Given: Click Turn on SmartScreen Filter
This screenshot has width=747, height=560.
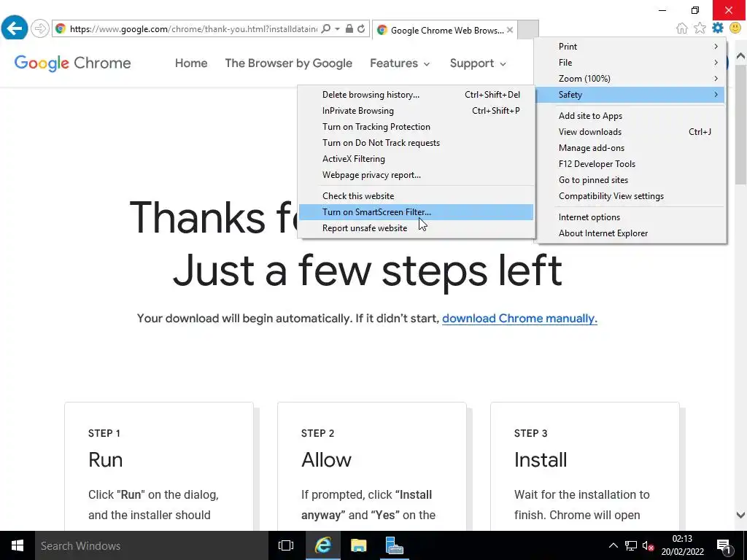Looking at the screenshot, I should (416, 212).
